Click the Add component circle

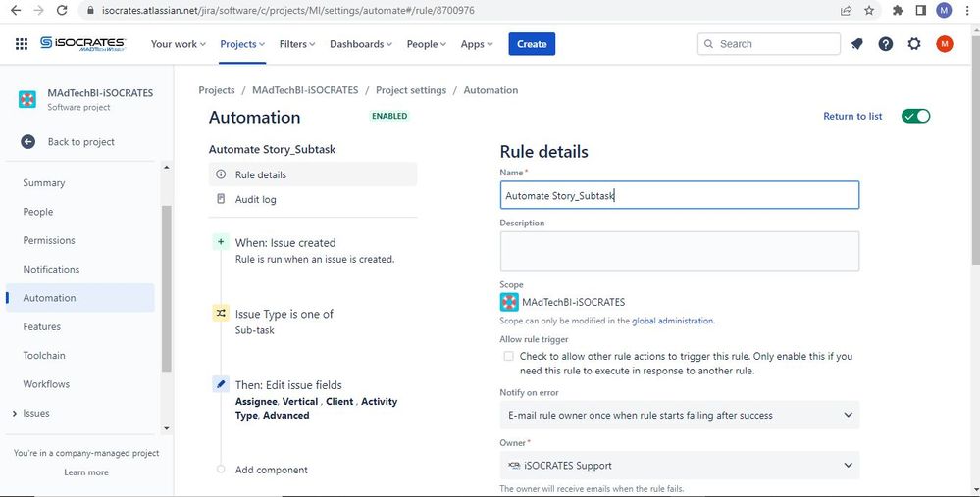221,469
